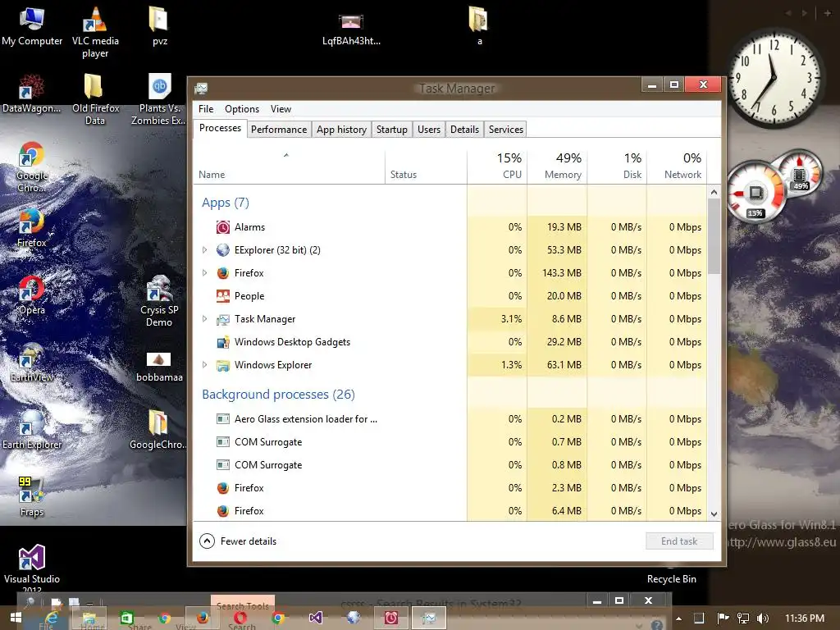Sort processes by the Name column
The image size is (840, 630).
click(x=290, y=167)
